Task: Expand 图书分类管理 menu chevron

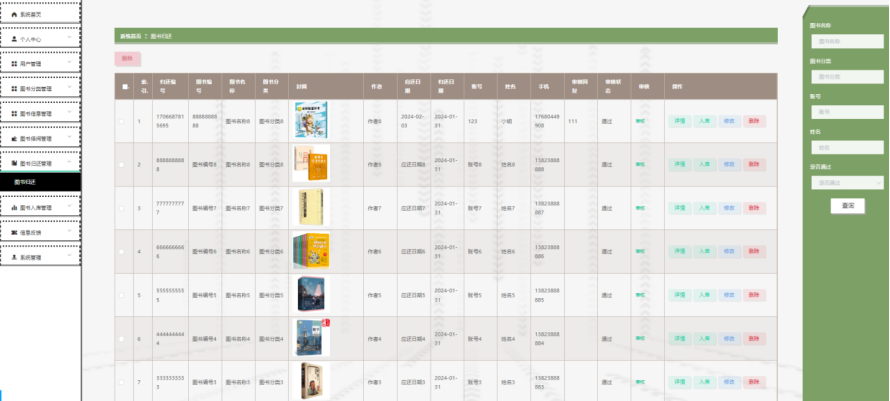Action: pyautogui.click(x=69, y=87)
